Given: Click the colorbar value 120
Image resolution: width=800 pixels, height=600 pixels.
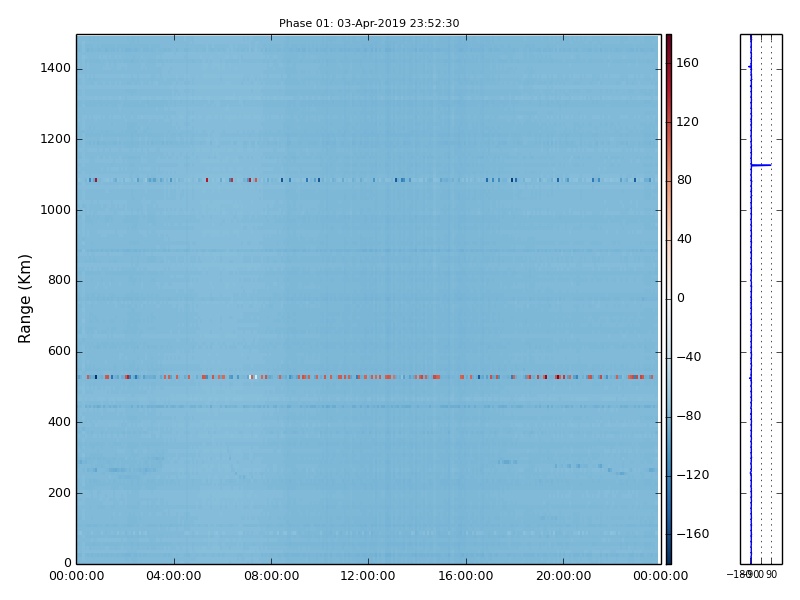Looking at the screenshot, I should [687, 122].
